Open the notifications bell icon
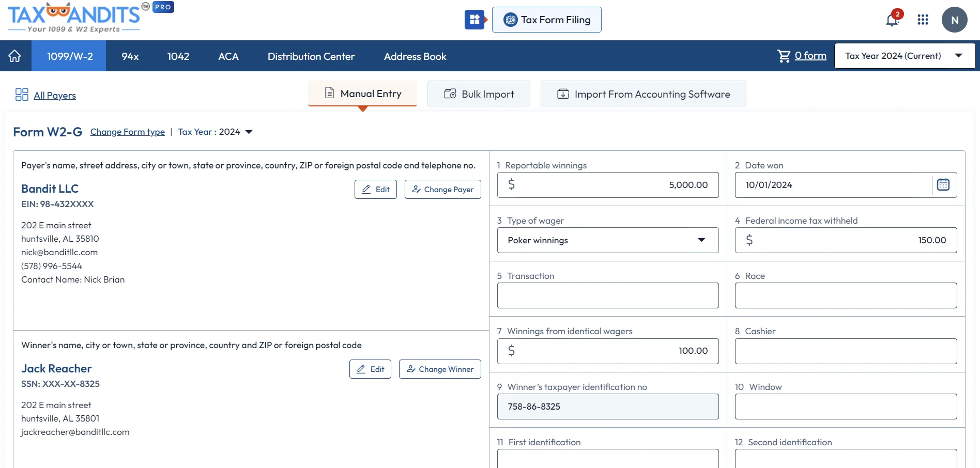 pos(892,20)
